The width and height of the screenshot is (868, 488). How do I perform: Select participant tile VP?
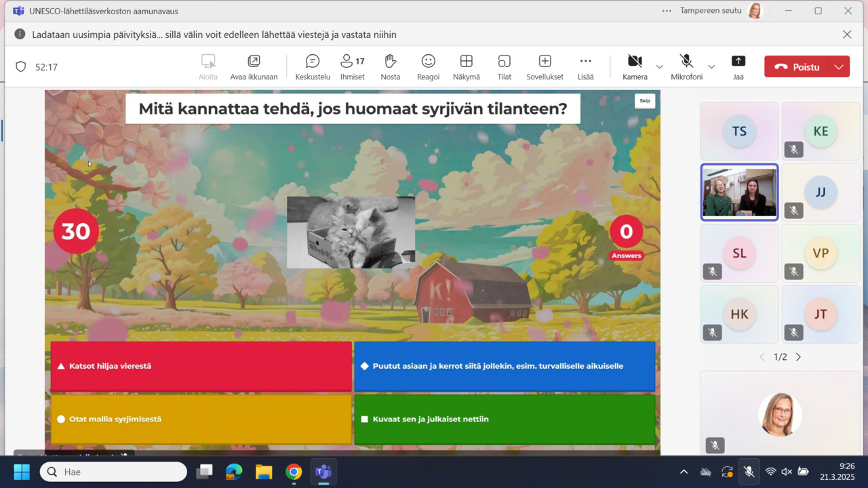tap(821, 253)
